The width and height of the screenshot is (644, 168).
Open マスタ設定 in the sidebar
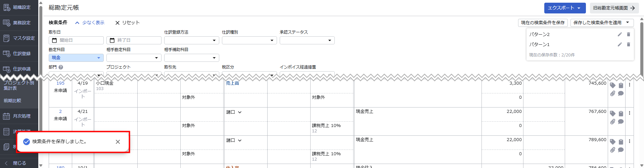pyautogui.click(x=19, y=38)
